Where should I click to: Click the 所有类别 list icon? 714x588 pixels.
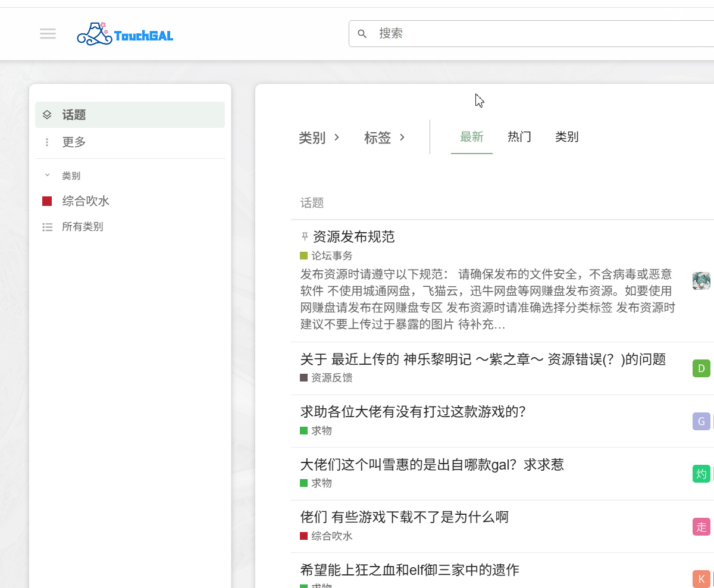tap(47, 227)
